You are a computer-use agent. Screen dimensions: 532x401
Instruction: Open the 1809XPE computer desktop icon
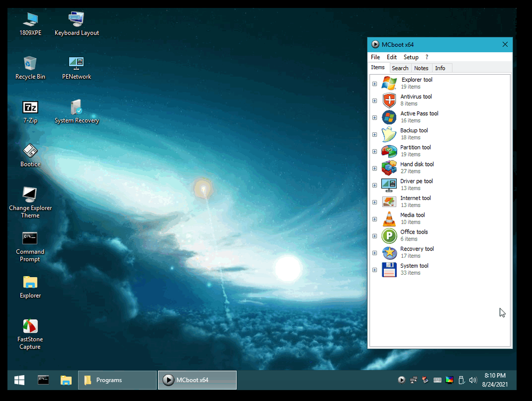click(x=30, y=24)
